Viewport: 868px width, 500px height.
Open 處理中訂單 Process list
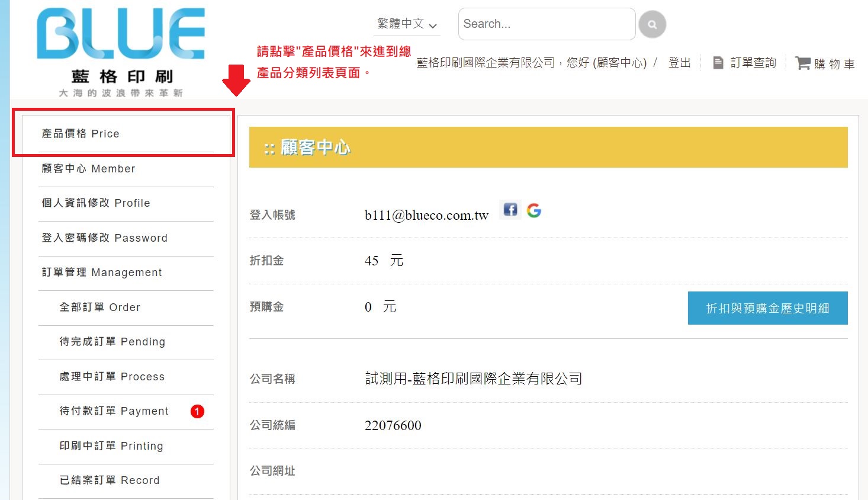click(x=126, y=377)
